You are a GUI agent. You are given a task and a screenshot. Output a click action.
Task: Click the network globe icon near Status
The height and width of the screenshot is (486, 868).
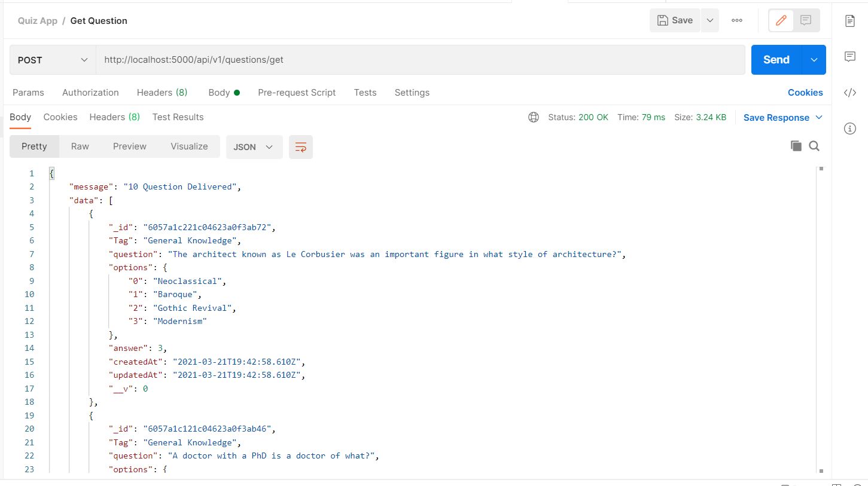[534, 117]
